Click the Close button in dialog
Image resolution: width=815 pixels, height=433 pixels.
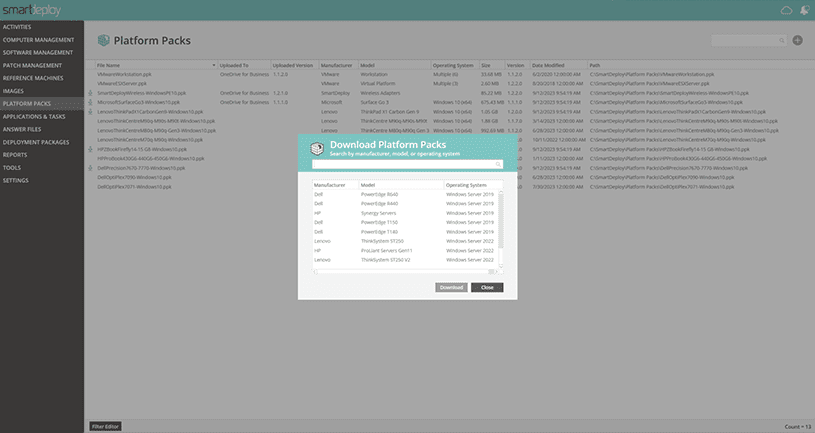pos(487,287)
